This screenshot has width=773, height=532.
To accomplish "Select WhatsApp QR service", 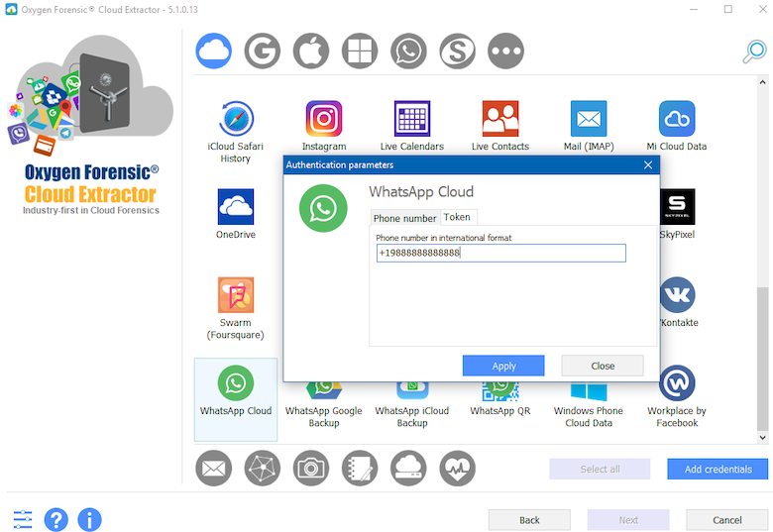I will pos(500,400).
